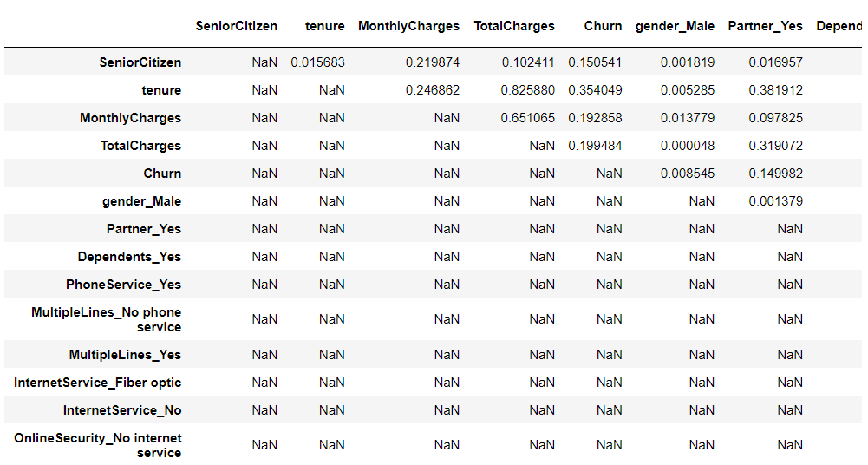Click the OnlineSecurity_No internet service row label
The image size is (868, 465).
(97, 445)
